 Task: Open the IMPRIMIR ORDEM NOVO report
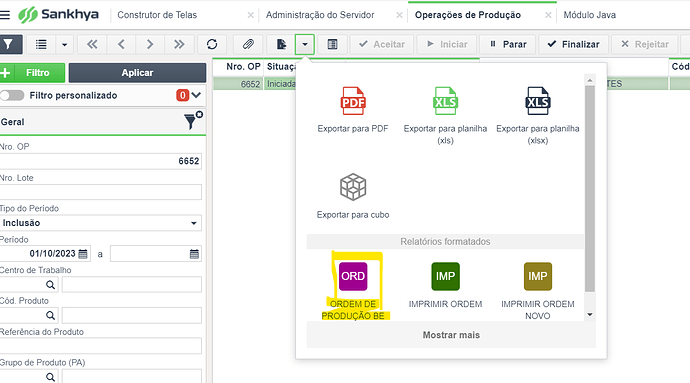pyautogui.click(x=538, y=276)
